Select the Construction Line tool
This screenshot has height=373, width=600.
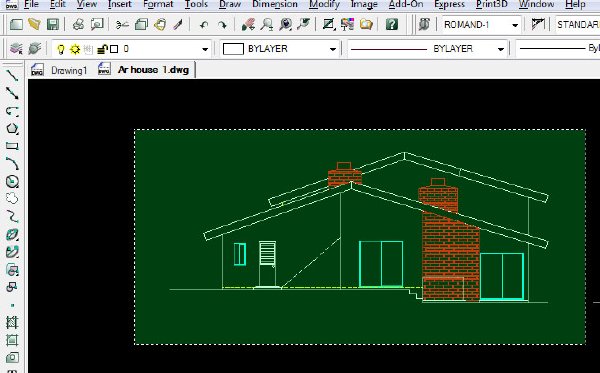coord(12,93)
